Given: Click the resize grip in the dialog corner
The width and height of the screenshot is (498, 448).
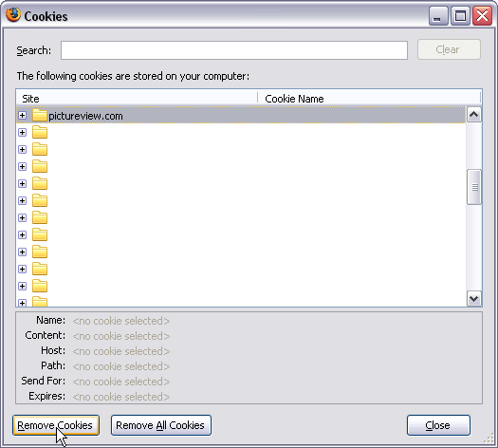Looking at the screenshot, I should point(489,439).
